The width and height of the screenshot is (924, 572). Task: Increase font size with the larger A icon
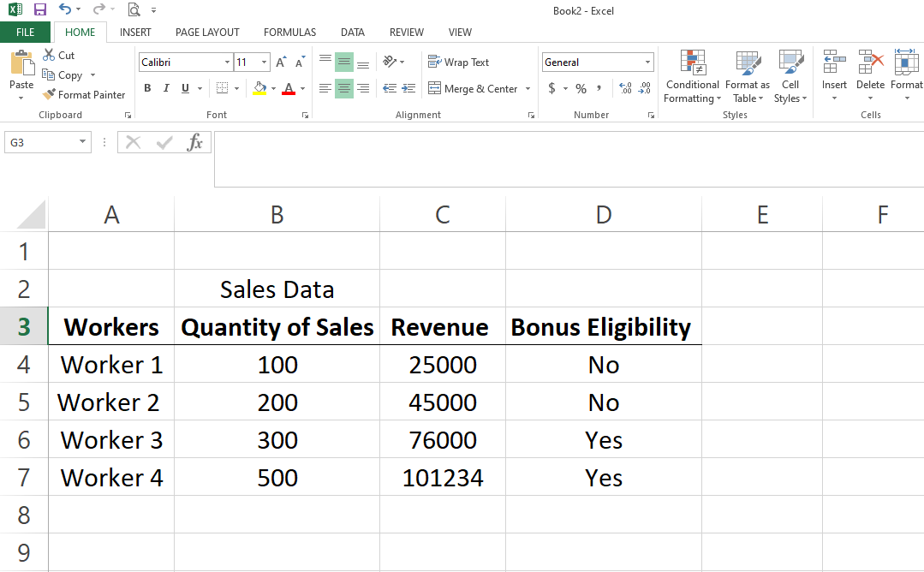[281, 63]
